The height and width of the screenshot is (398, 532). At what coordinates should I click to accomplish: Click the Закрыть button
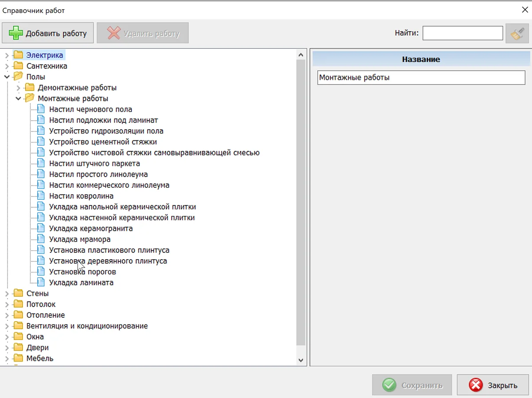[x=493, y=385]
